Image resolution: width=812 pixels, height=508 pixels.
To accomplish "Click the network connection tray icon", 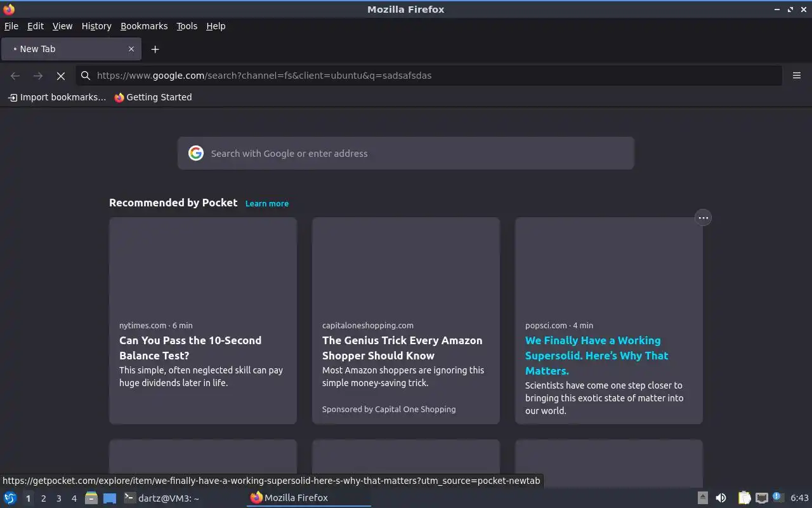I will click(762, 498).
